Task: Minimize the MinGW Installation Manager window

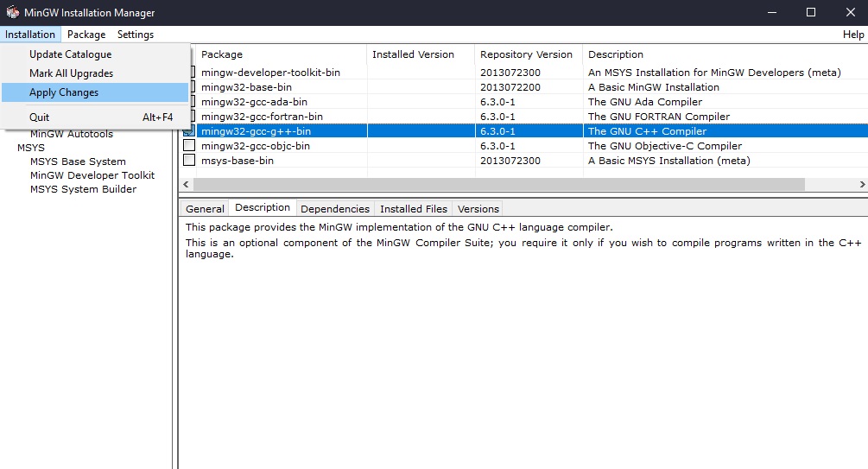Action: 771,12
